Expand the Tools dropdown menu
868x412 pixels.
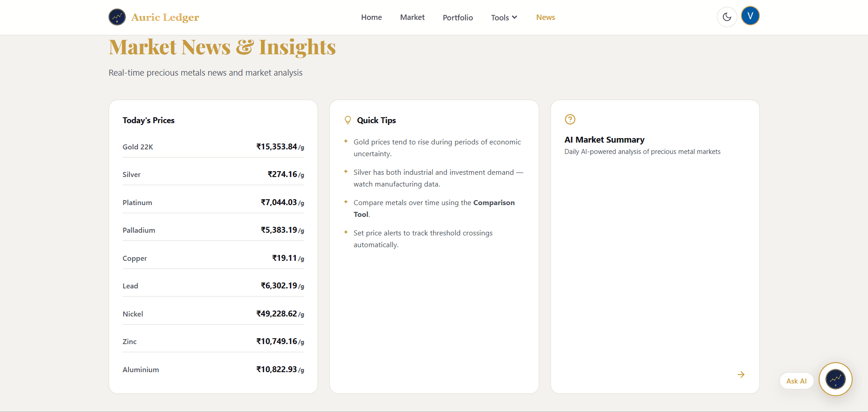(x=503, y=17)
